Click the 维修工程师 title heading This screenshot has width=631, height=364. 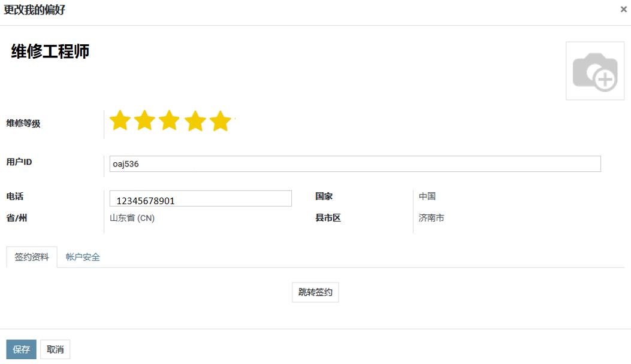click(50, 51)
